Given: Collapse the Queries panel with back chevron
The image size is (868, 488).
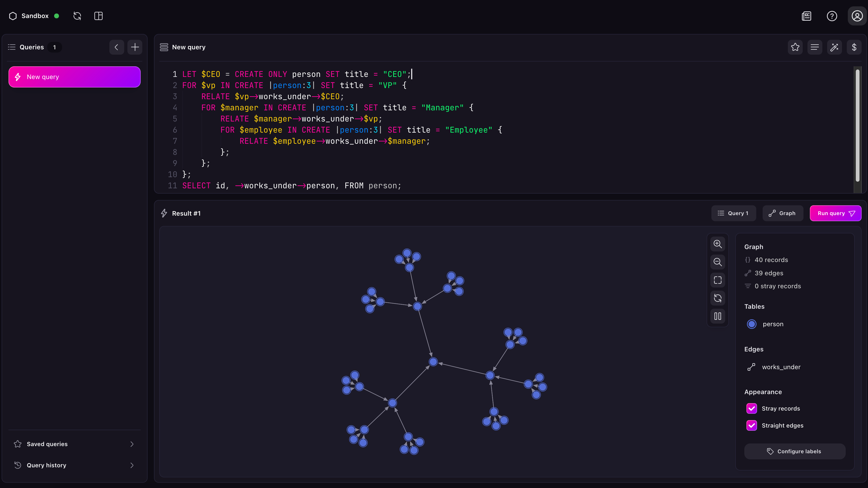Looking at the screenshot, I should click(116, 47).
